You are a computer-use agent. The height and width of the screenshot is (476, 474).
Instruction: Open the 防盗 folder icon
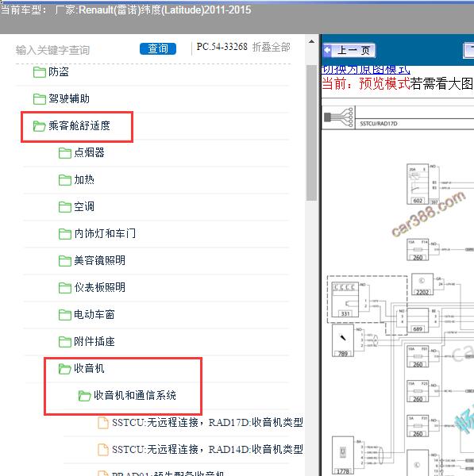point(39,72)
